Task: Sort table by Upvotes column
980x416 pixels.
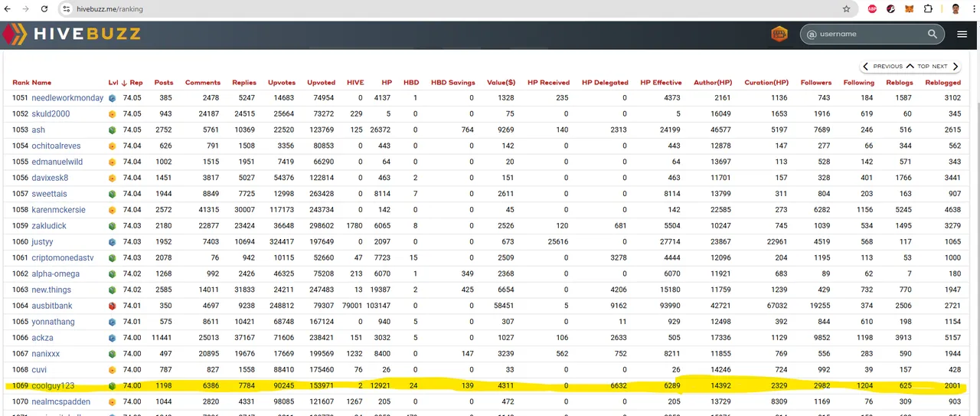Action: pos(282,83)
